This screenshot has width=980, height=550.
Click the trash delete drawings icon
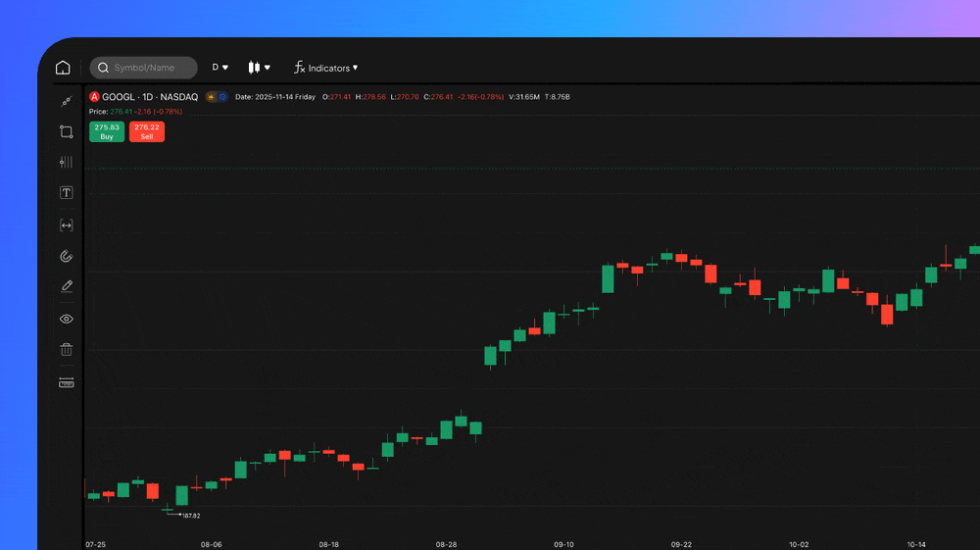[x=67, y=349]
